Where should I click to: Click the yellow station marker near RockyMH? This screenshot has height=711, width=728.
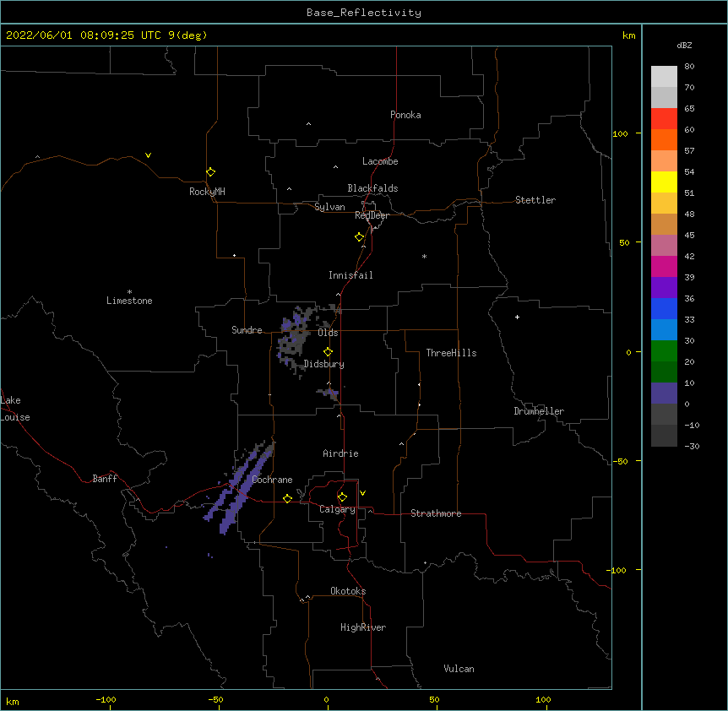[211, 172]
